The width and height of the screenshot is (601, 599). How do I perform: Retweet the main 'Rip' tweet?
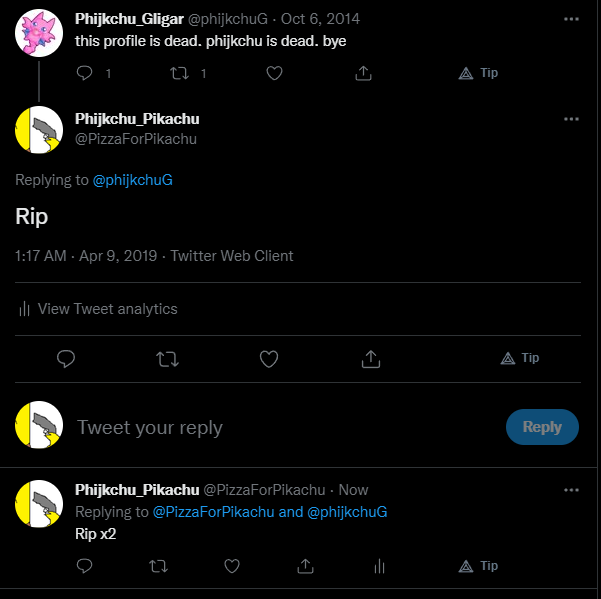[167, 359]
